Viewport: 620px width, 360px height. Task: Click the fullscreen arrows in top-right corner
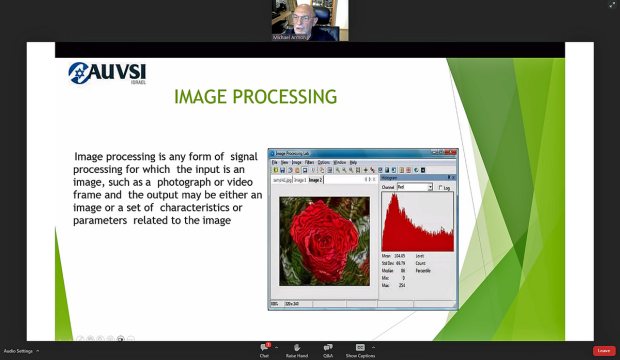pos(612,4)
